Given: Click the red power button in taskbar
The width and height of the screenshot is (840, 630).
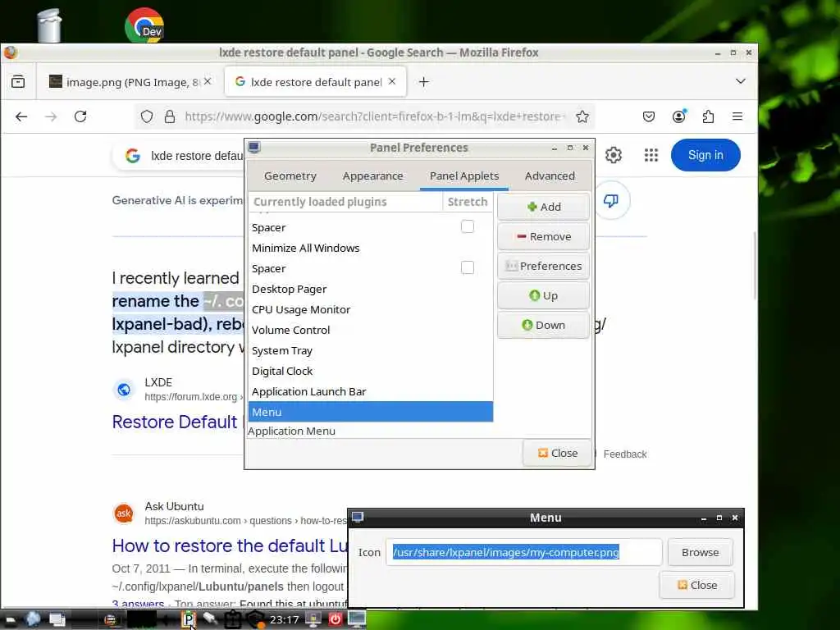Looking at the screenshot, I should pyautogui.click(x=336, y=620).
